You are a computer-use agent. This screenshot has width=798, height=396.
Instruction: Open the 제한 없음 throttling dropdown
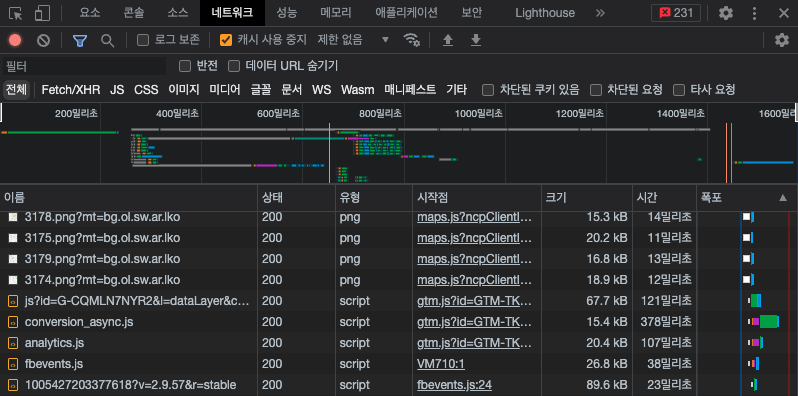(353, 40)
